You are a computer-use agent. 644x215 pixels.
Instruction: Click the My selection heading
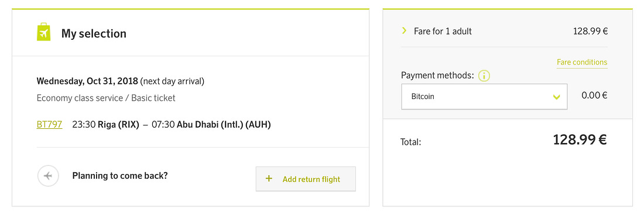click(94, 33)
